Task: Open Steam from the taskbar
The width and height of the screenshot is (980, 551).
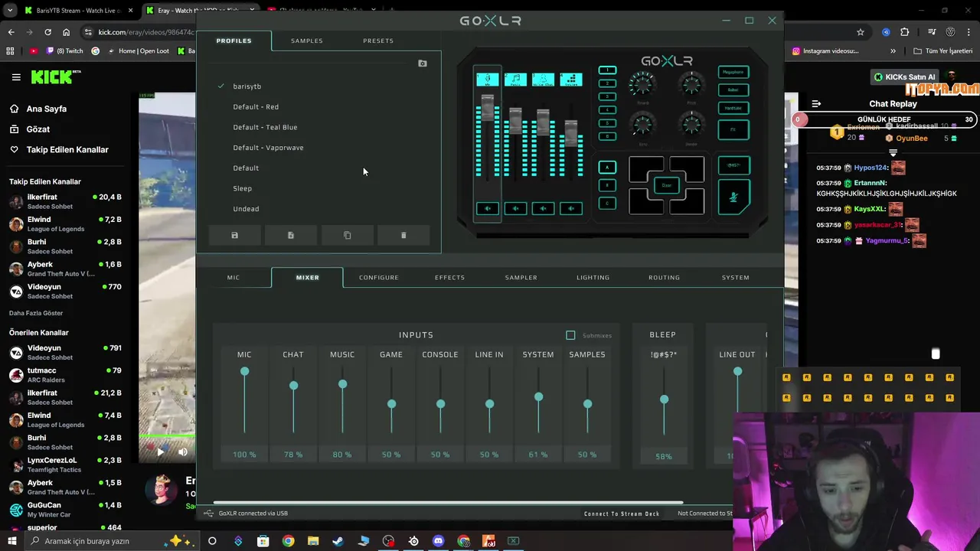Action: [x=338, y=541]
